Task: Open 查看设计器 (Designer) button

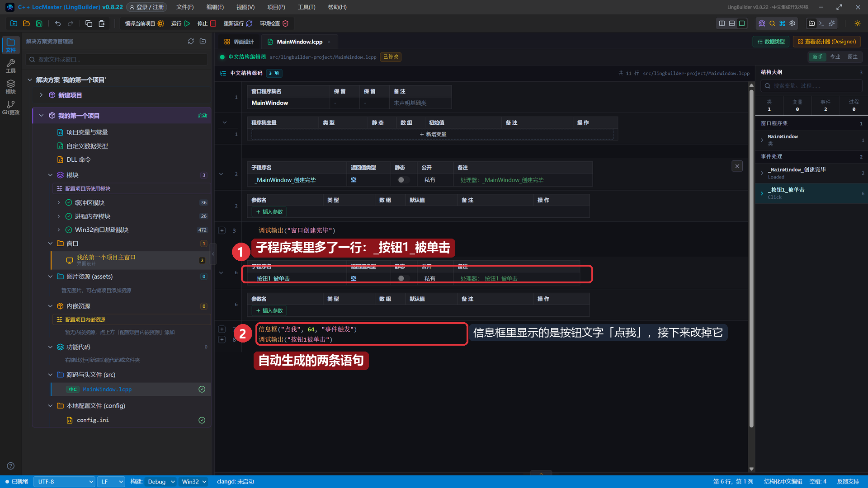Action: coord(827,42)
